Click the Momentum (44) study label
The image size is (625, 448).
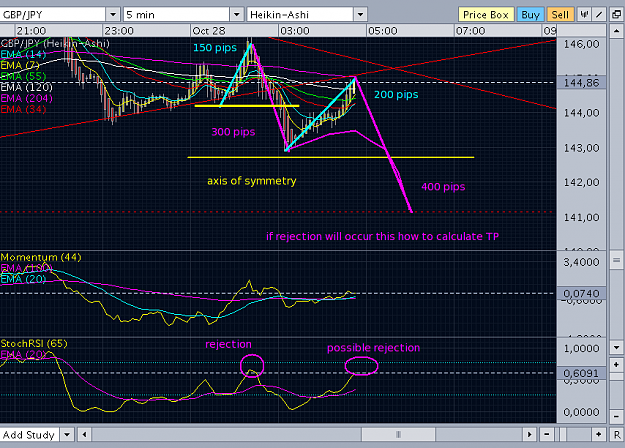tap(41, 257)
